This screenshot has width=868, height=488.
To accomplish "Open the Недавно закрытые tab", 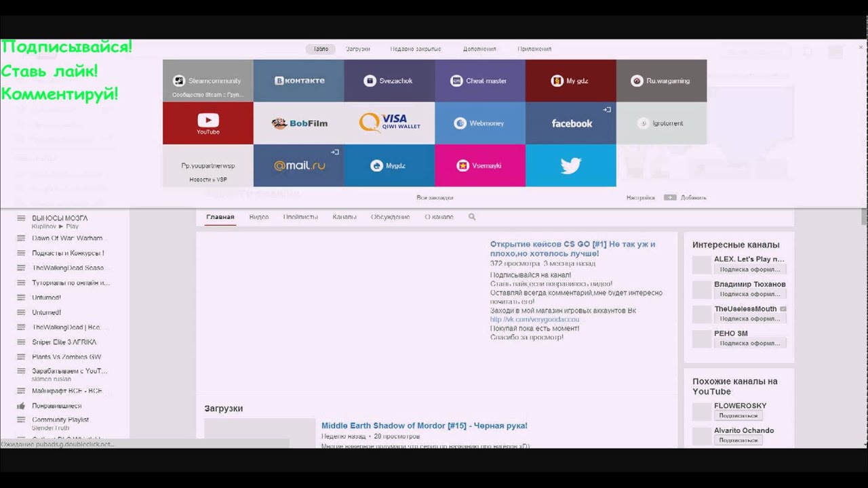I will click(x=416, y=49).
